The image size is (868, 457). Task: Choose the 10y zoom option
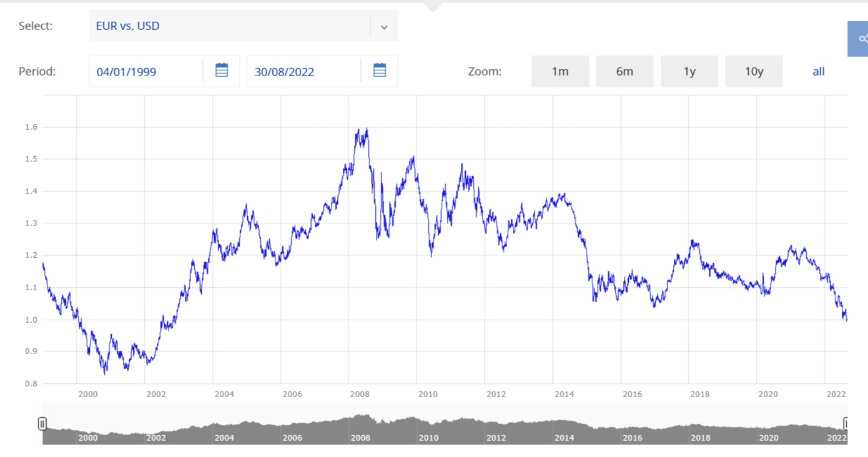(x=754, y=71)
